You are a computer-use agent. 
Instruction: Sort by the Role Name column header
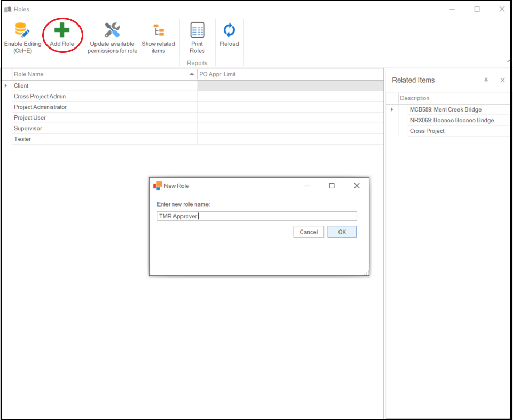pos(101,74)
